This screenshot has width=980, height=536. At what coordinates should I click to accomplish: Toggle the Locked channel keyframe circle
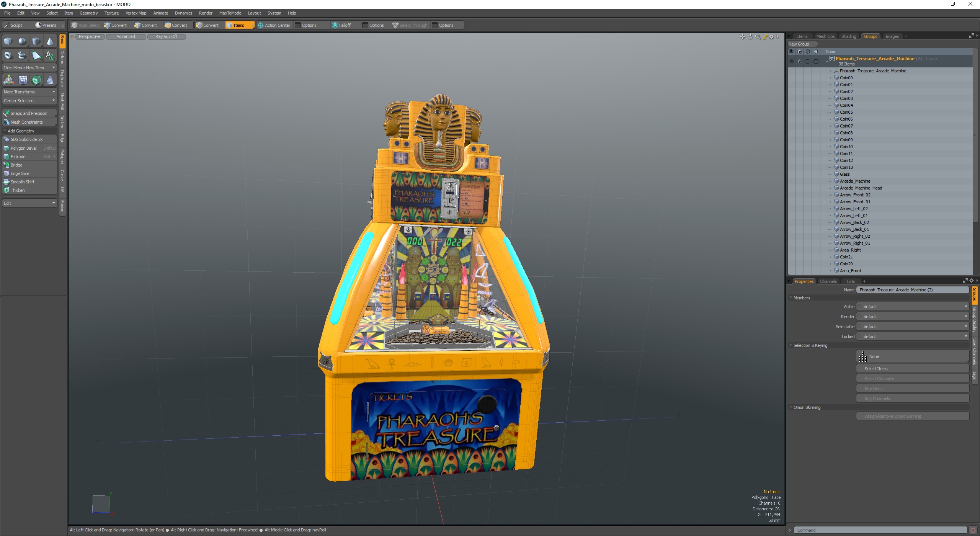click(x=859, y=337)
